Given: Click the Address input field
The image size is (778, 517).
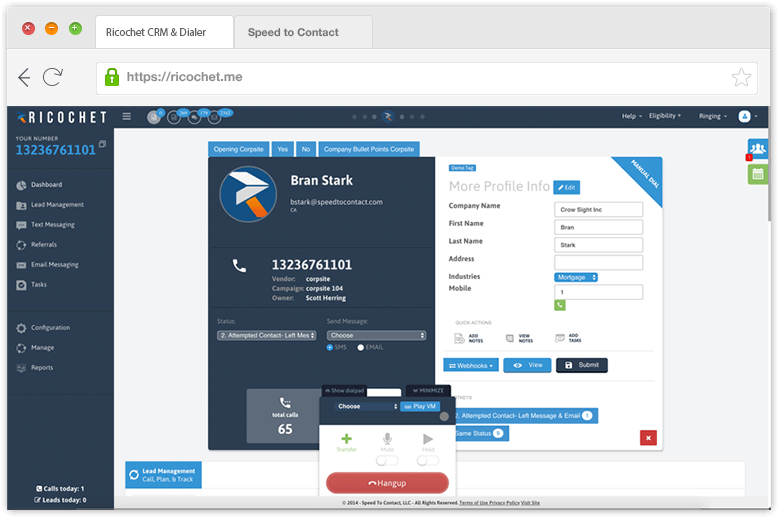Looking at the screenshot, I should tap(598, 262).
